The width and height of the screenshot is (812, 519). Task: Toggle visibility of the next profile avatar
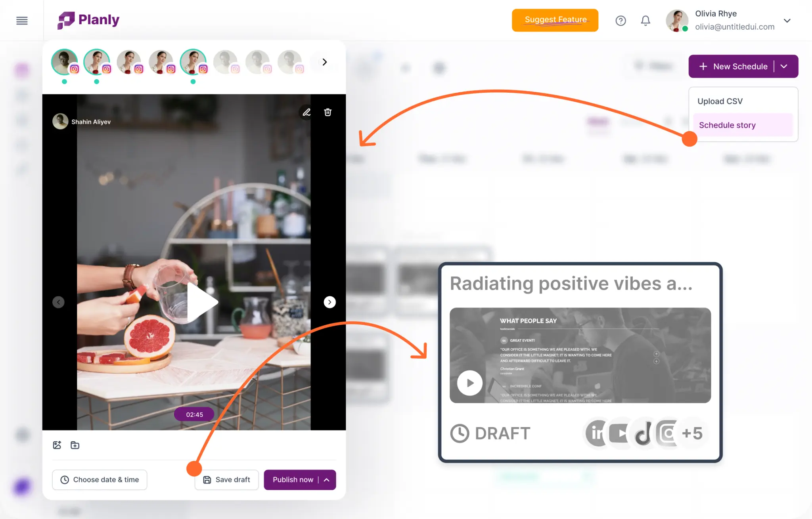[324, 61]
